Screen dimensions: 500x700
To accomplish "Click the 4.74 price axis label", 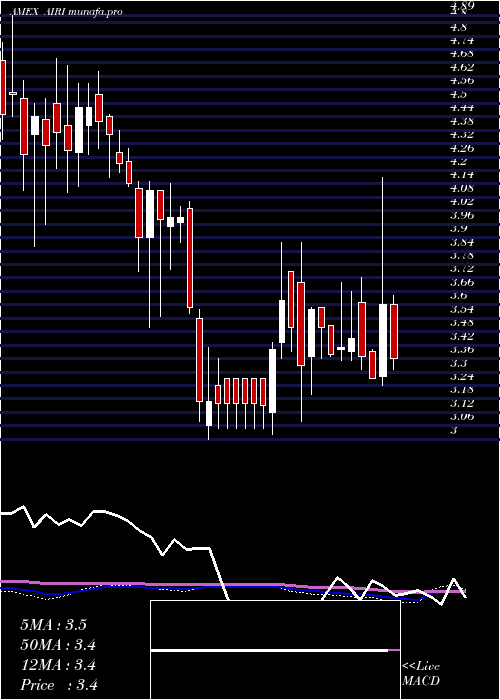I will coord(462,41).
